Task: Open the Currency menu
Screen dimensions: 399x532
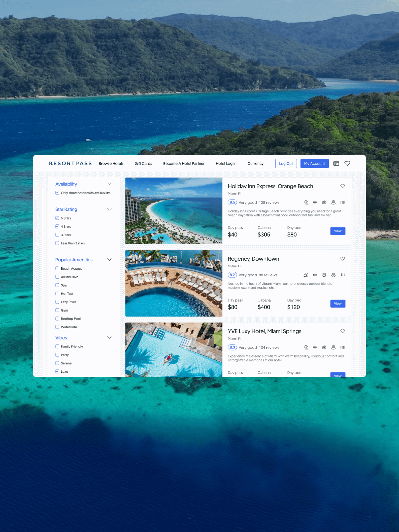Action: click(255, 164)
